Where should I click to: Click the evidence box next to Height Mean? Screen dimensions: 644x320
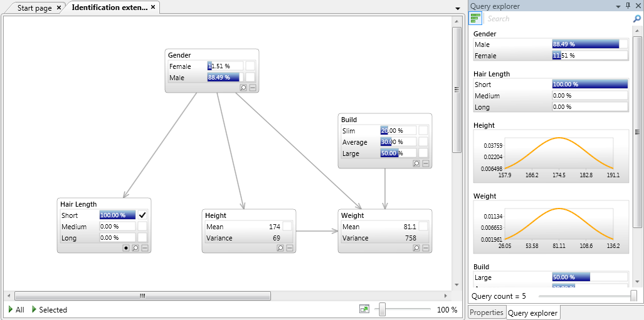pyautogui.click(x=287, y=227)
